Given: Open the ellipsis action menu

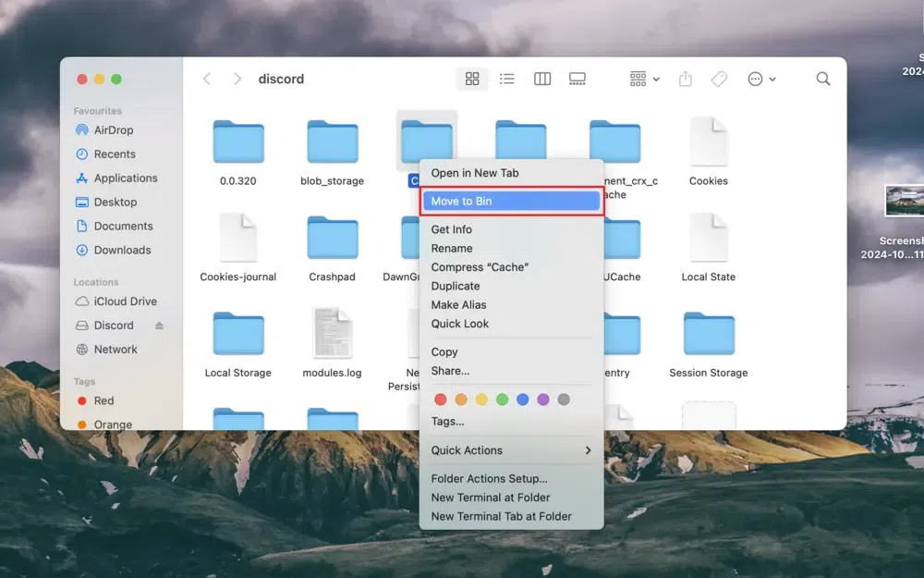Looking at the screenshot, I should pos(761,79).
